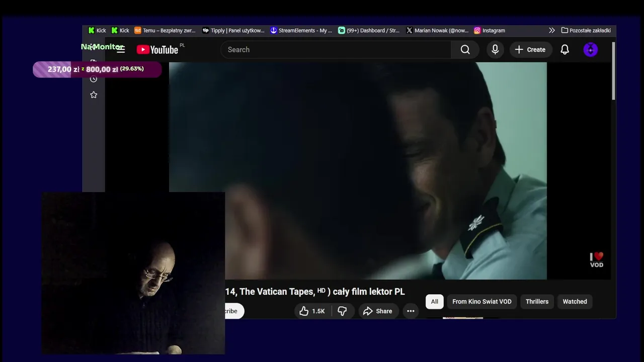Screen dimensions: 644x362
Task: Open the Temu bookmark
Action: coord(165,30)
